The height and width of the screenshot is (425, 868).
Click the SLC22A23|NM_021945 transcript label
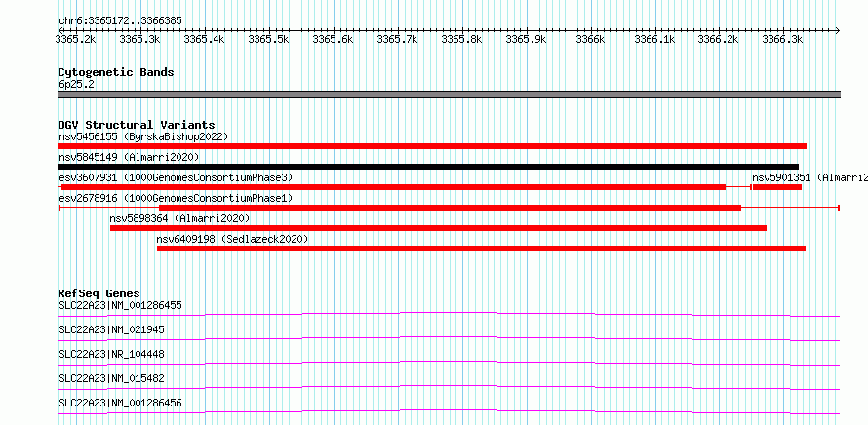pos(111,329)
